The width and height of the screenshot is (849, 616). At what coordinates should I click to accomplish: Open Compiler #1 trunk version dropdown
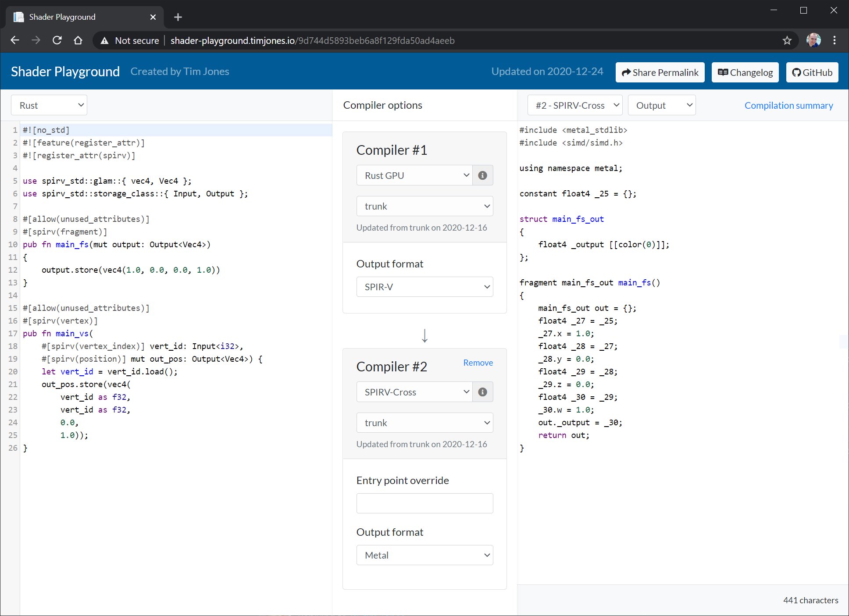(424, 206)
